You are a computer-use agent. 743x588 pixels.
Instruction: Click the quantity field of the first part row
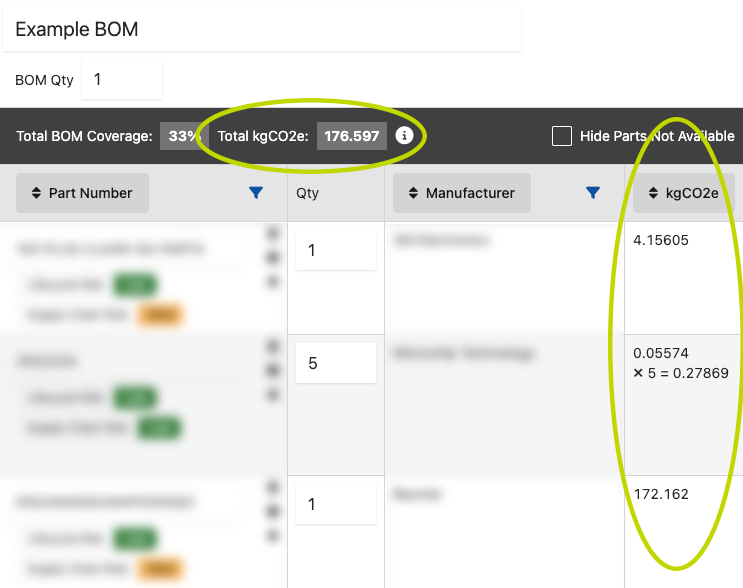pos(335,250)
